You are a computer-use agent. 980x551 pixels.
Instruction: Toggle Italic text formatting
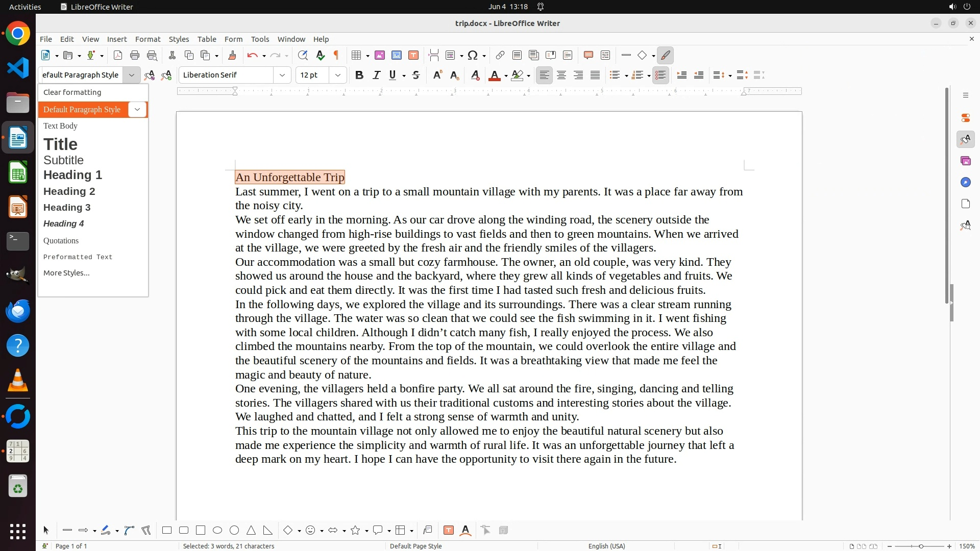pyautogui.click(x=377, y=76)
